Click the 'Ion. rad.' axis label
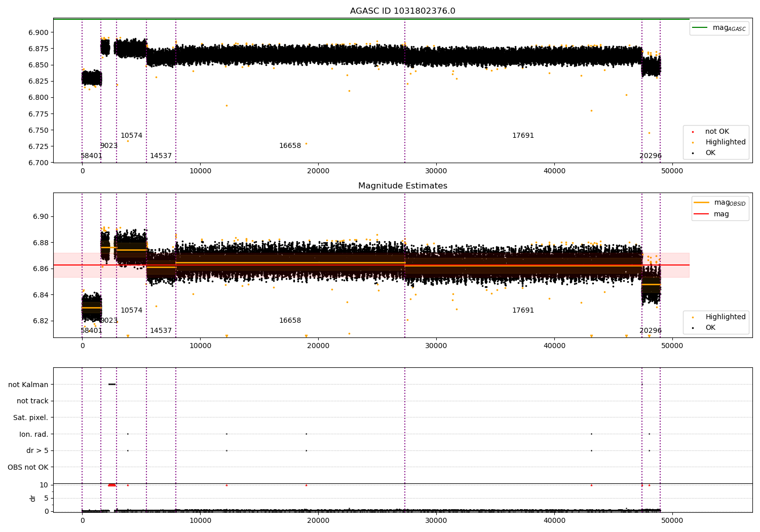The image size is (760, 532). click(x=34, y=435)
